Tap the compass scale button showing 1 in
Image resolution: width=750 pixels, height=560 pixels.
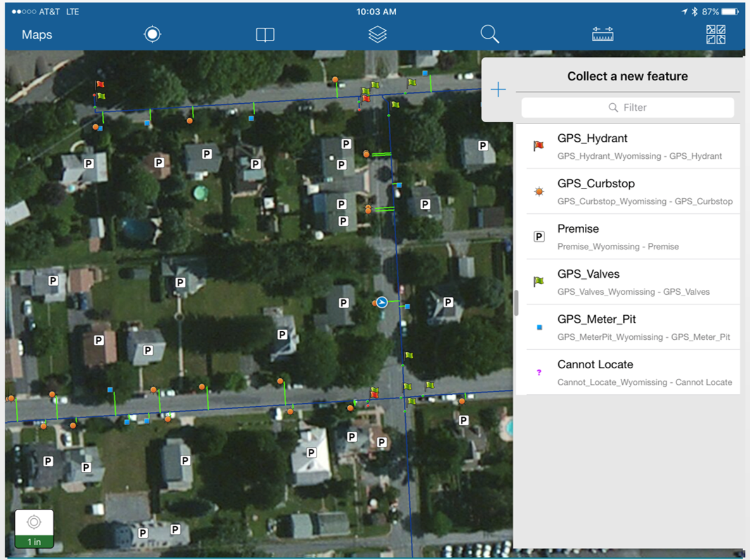[34, 528]
